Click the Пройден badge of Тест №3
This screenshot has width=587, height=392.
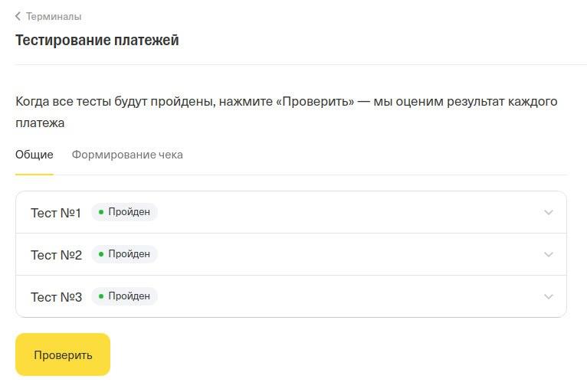coord(125,296)
